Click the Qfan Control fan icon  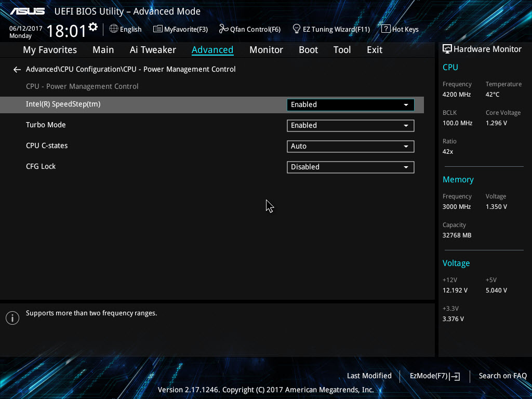click(223, 29)
